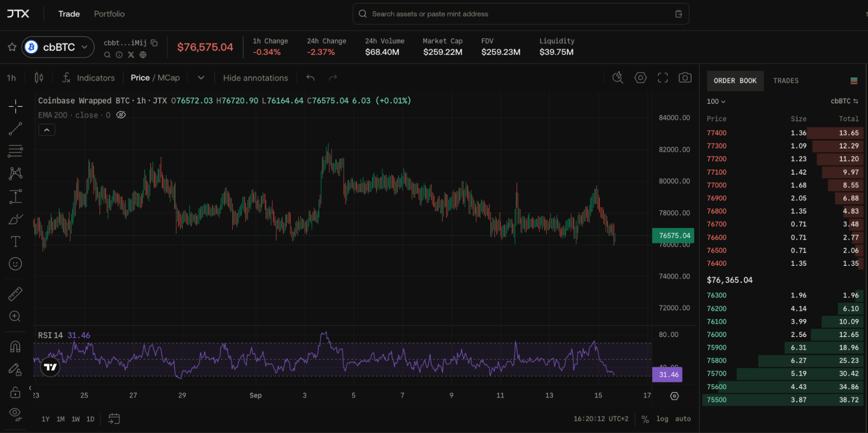Set chart range to 1Y
Screen dimensions: 868x433
pos(46,419)
